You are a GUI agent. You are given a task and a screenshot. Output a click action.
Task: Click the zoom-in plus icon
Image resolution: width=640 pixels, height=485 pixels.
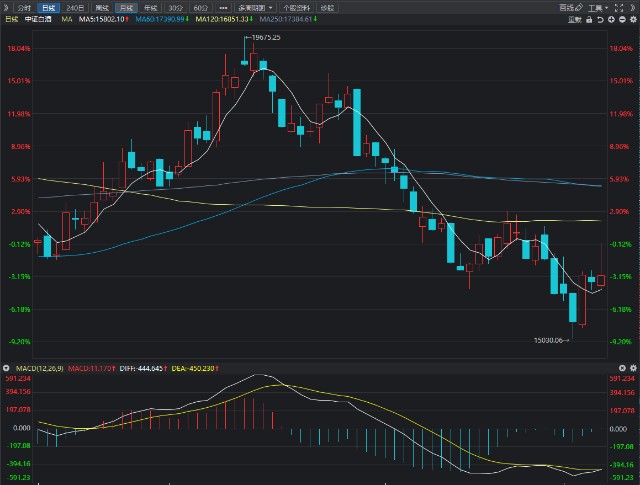[x=611, y=20]
